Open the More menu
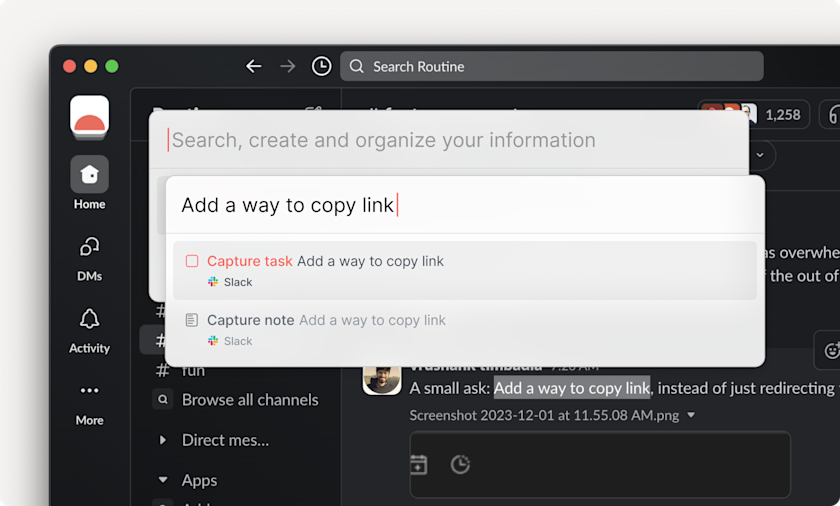 click(89, 404)
